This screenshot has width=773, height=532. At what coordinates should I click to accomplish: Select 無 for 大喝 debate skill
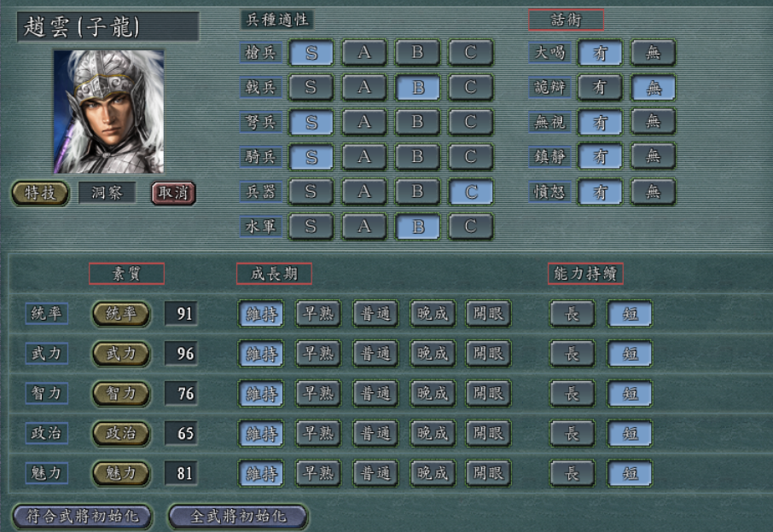[x=654, y=52]
